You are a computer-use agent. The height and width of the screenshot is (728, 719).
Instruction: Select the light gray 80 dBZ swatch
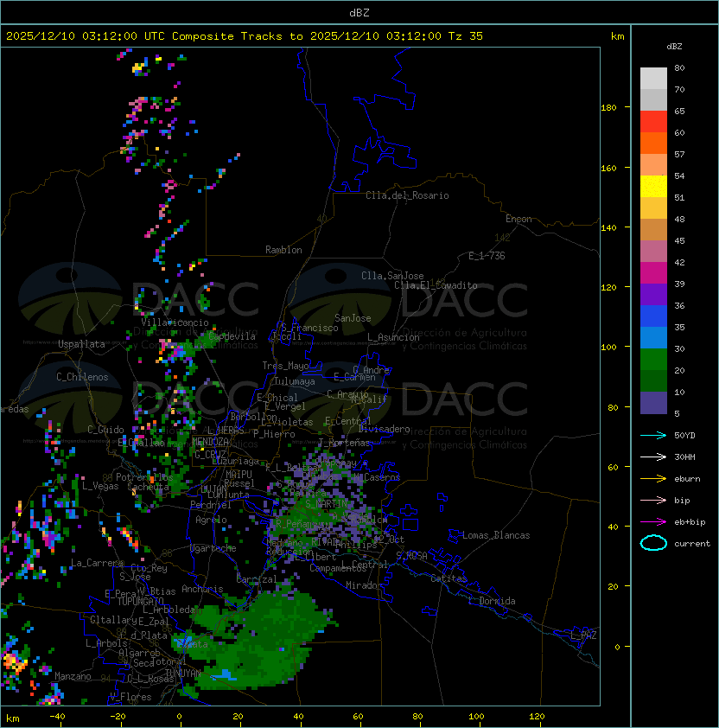(x=653, y=78)
